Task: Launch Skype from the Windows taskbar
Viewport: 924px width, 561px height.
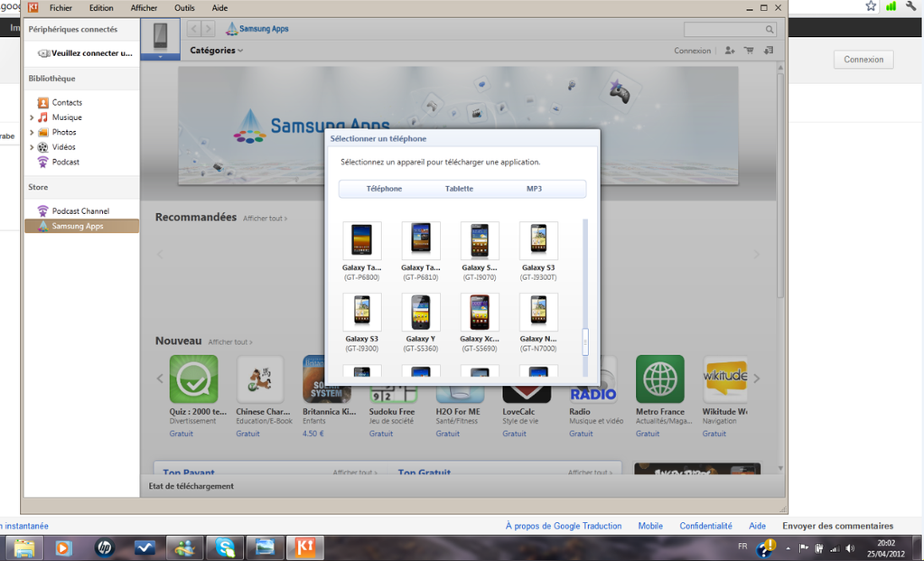Action: click(224, 547)
